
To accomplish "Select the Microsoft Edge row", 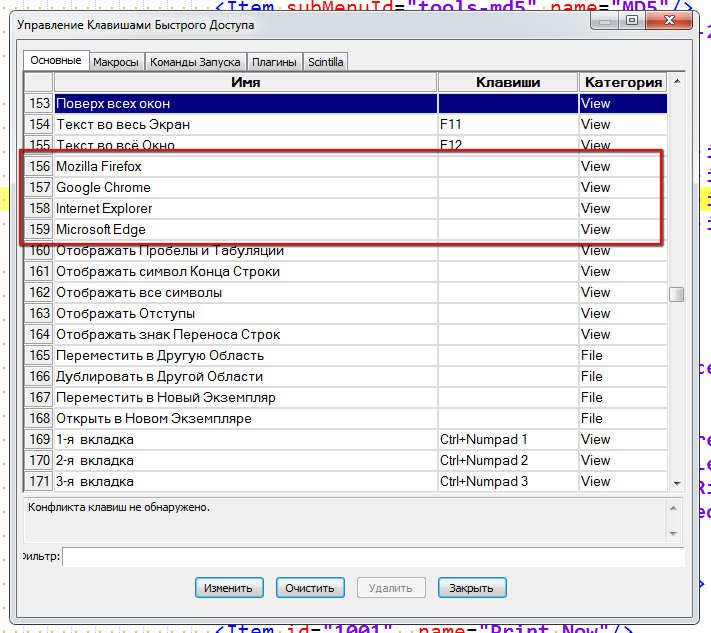I will point(346,229).
